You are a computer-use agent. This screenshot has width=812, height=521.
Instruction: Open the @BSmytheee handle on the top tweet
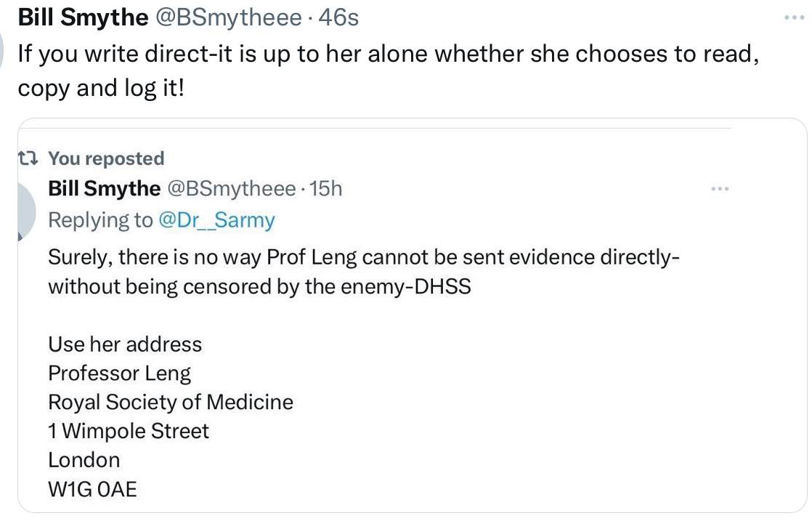[x=228, y=17]
